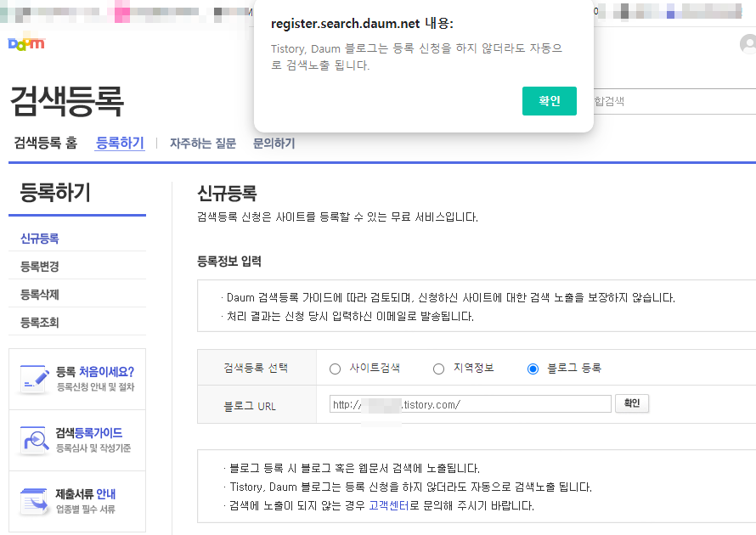Image resolution: width=756 pixels, height=535 pixels.
Task: Select the 등록하기 tab
Action: [120, 143]
